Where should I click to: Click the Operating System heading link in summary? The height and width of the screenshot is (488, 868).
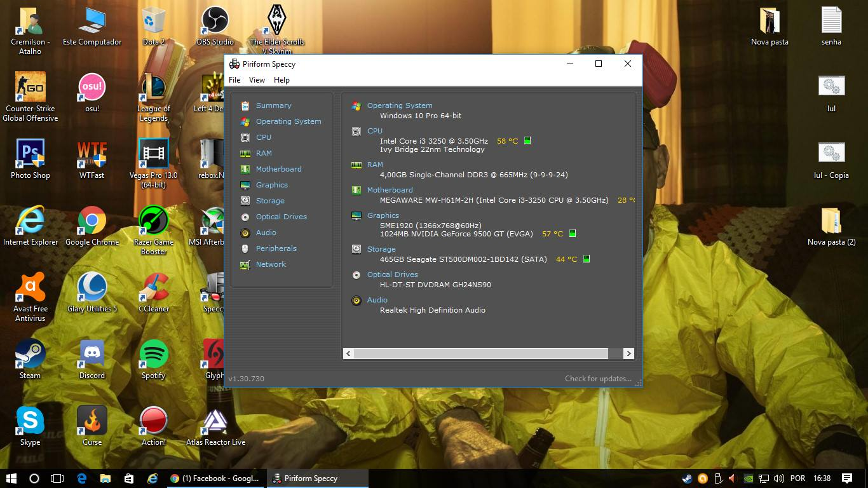[400, 105]
